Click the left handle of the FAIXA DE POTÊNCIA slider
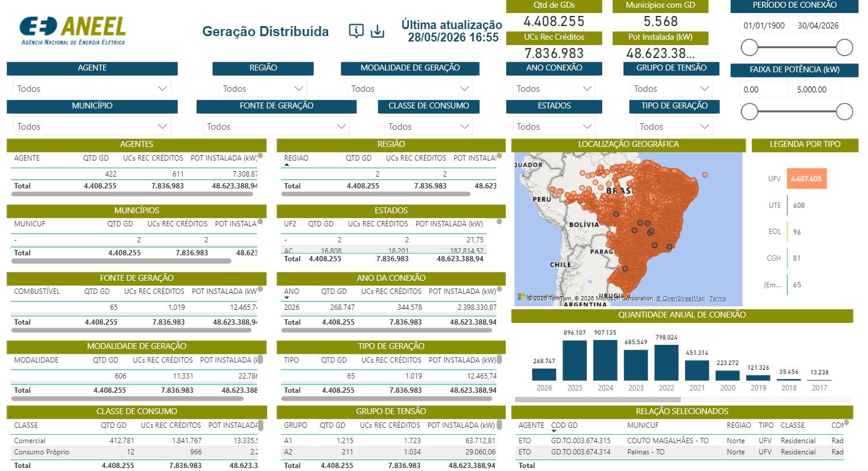 (750, 111)
